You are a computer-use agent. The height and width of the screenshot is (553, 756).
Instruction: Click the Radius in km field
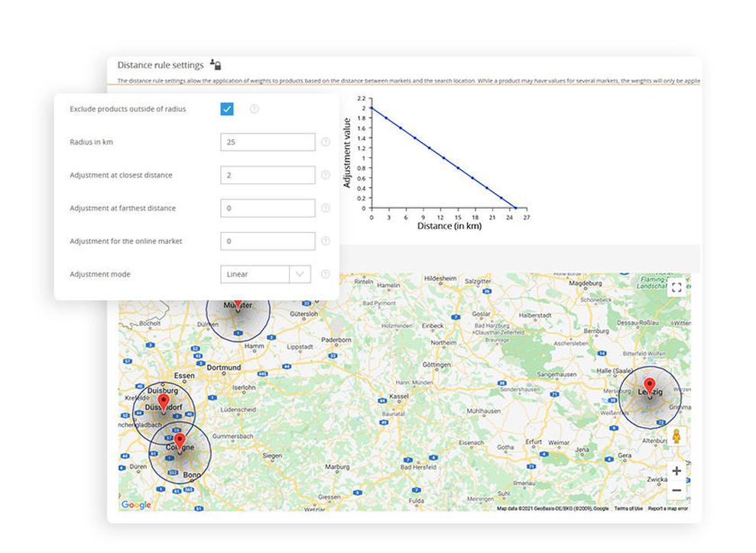coord(268,142)
